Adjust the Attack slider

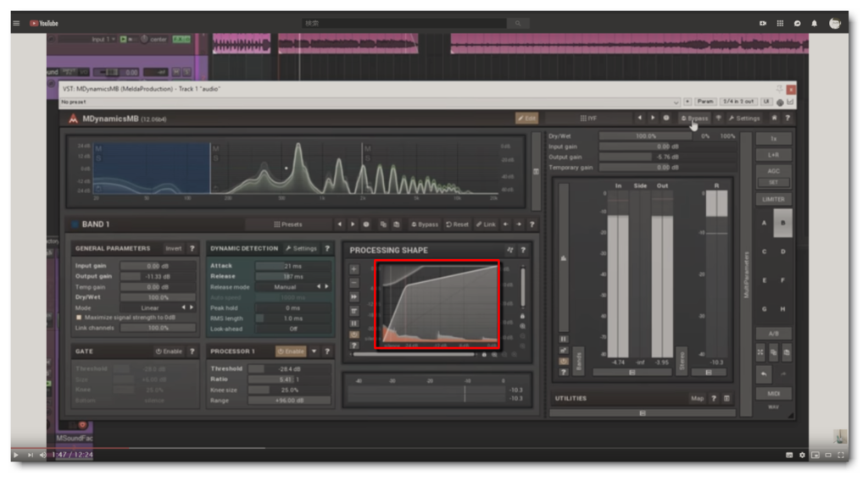[292, 266]
